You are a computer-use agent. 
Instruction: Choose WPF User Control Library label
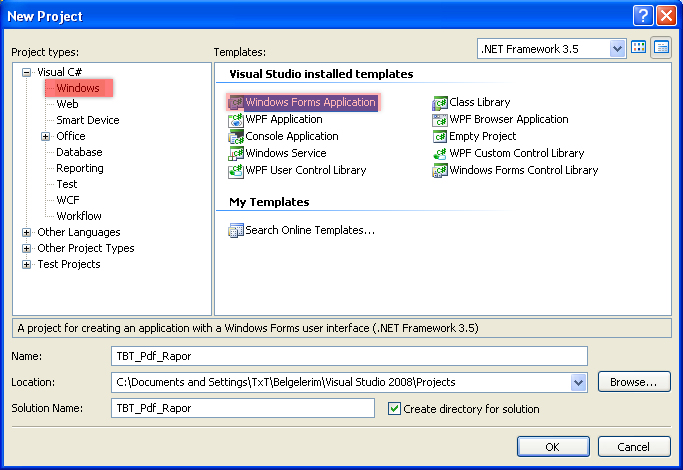[306, 170]
